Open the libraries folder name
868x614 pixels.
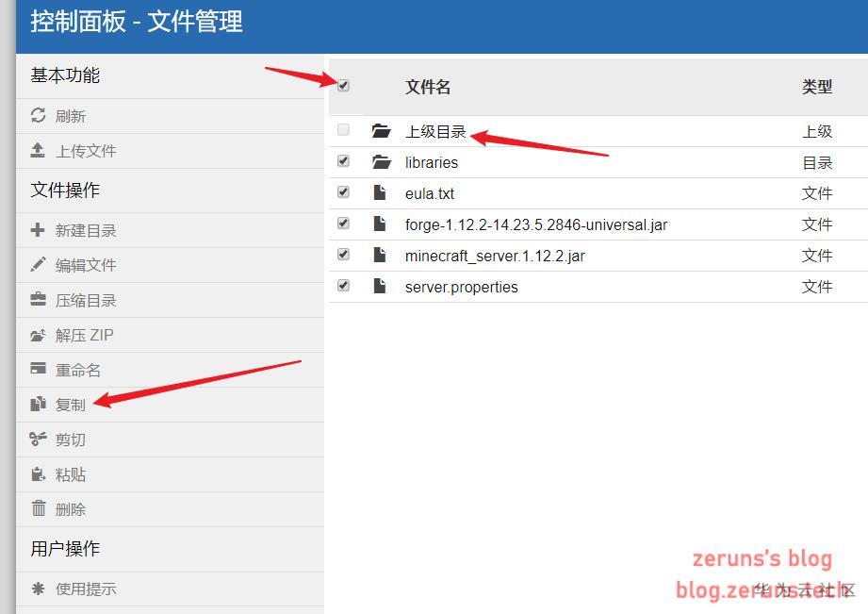pyautogui.click(x=432, y=162)
